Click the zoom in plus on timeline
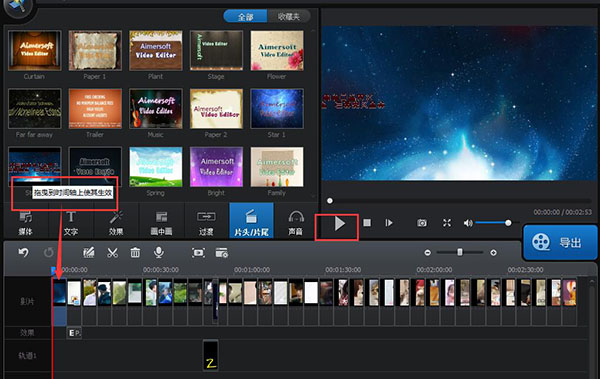600x379 pixels. tap(494, 253)
